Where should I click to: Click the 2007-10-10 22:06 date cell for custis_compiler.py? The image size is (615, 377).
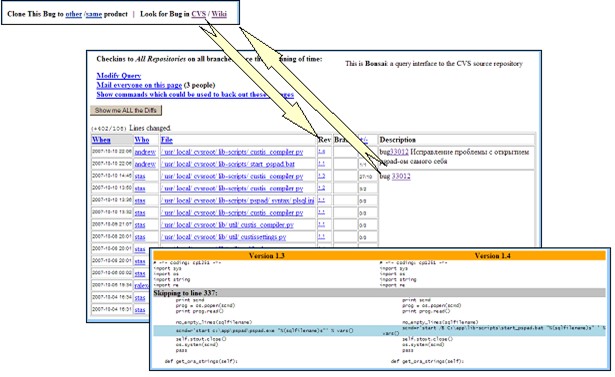click(x=112, y=151)
